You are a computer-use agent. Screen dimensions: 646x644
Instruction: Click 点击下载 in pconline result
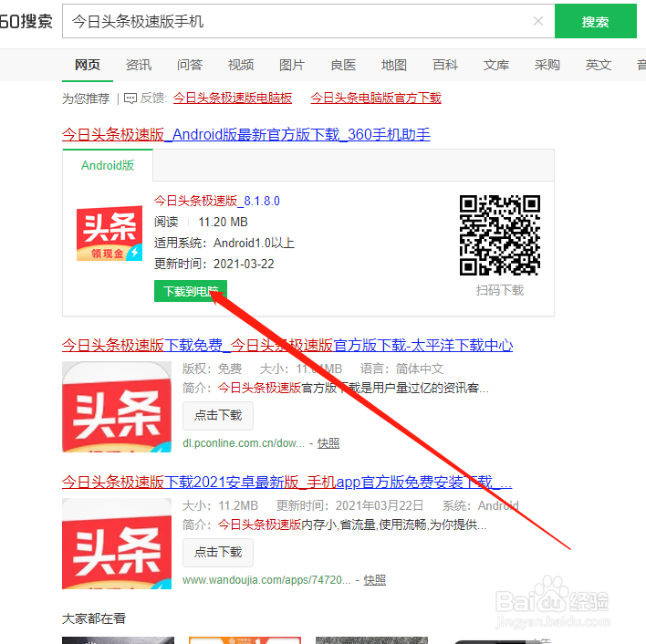pyautogui.click(x=218, y=415)
